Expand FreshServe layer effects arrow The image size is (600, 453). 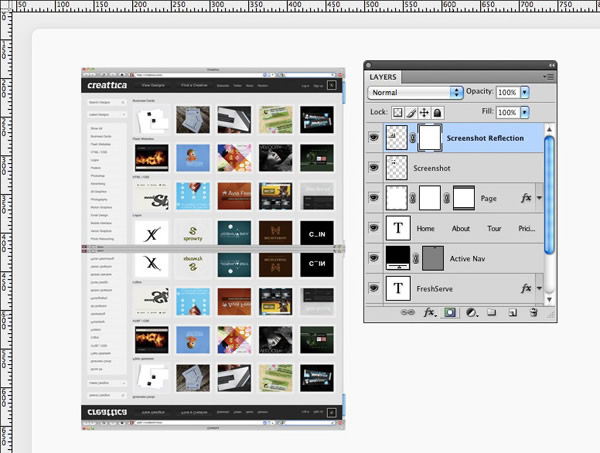pyautogui.click(x=539, y=288)
